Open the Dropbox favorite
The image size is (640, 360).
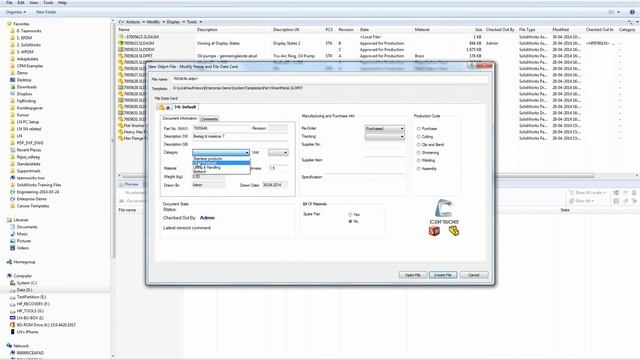pos(24,94)
